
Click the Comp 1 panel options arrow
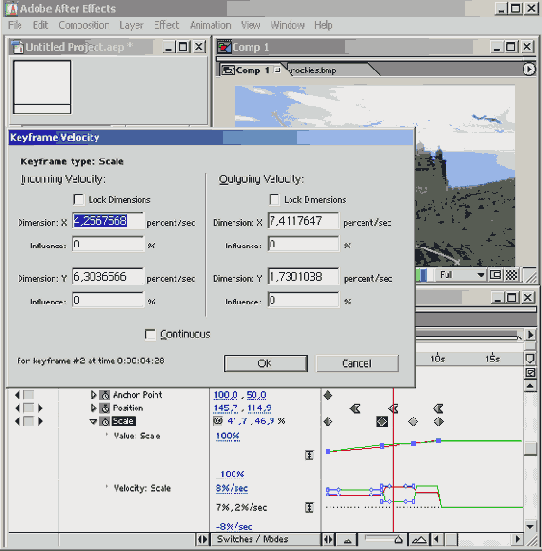click(529, 69)
